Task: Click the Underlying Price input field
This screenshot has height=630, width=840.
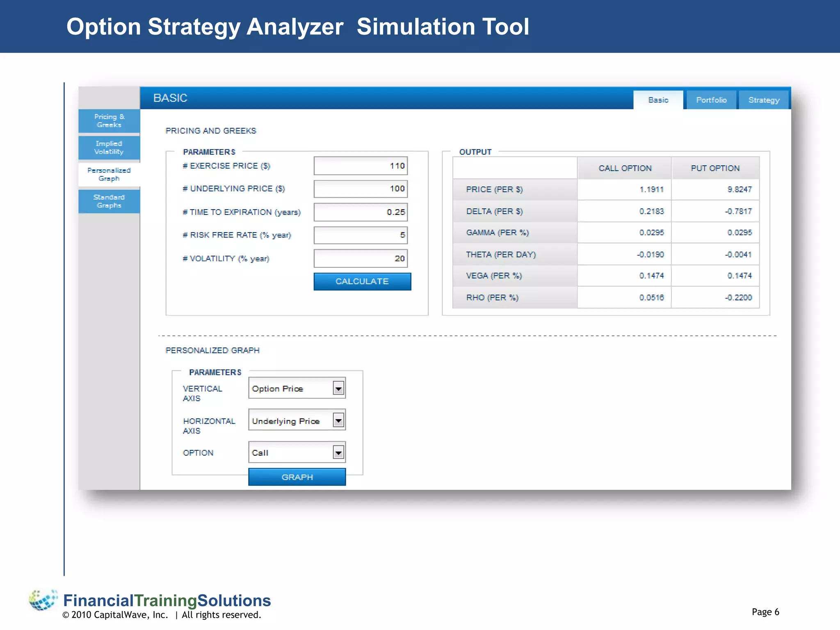Action: (x=361, y=189)
